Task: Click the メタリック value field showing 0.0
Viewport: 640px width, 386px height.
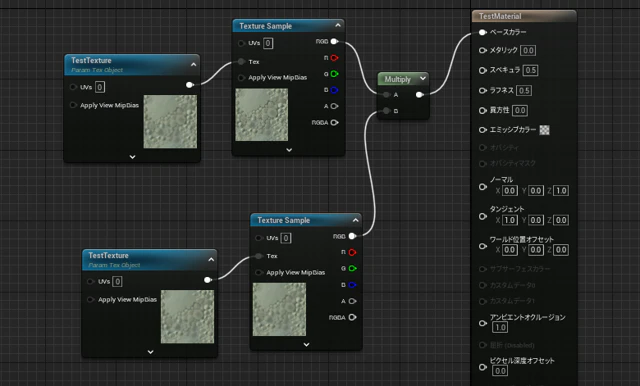Action: [528, 51]
